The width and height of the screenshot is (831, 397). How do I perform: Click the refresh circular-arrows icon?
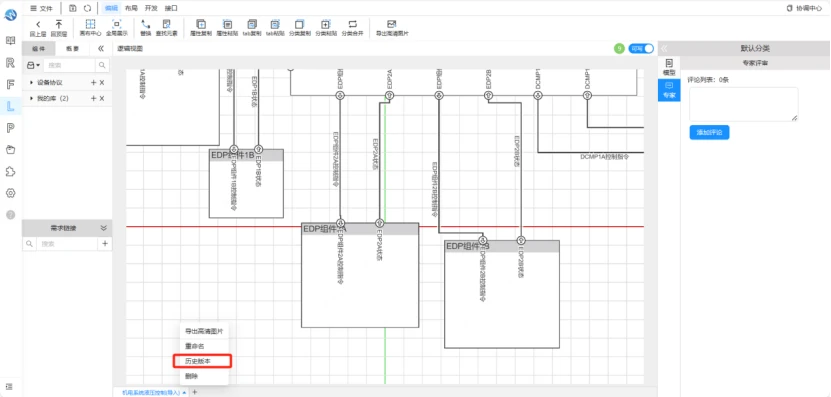tap(87, 8)
